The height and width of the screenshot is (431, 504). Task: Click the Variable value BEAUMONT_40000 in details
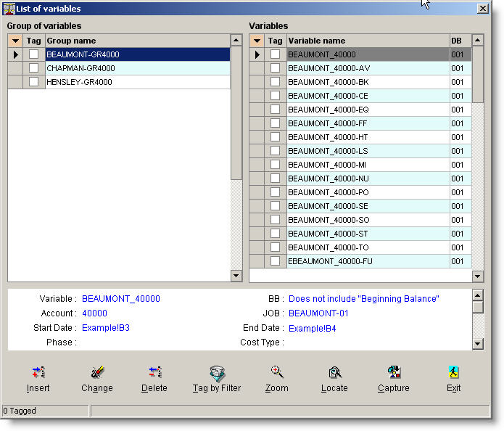121,299
